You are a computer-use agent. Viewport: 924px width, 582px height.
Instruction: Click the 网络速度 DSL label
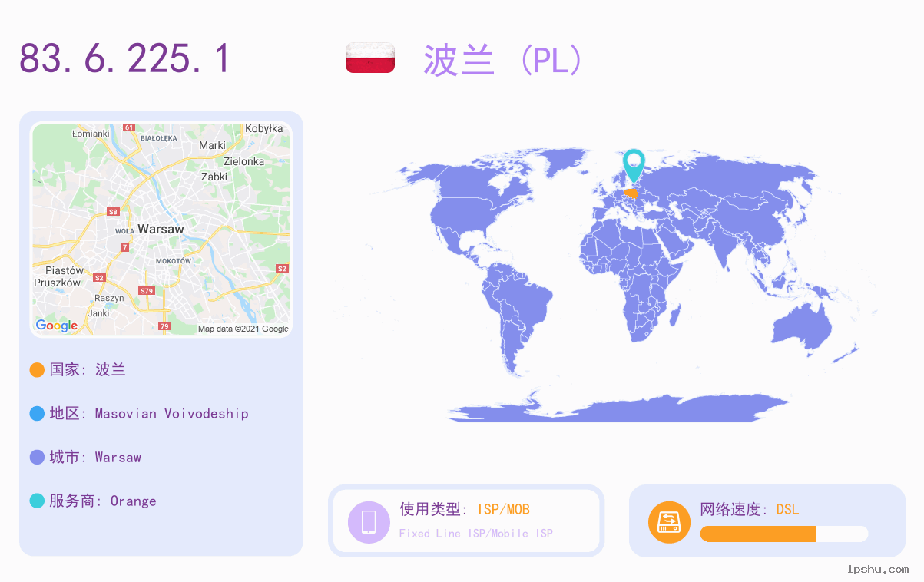[x=750, y=509]
